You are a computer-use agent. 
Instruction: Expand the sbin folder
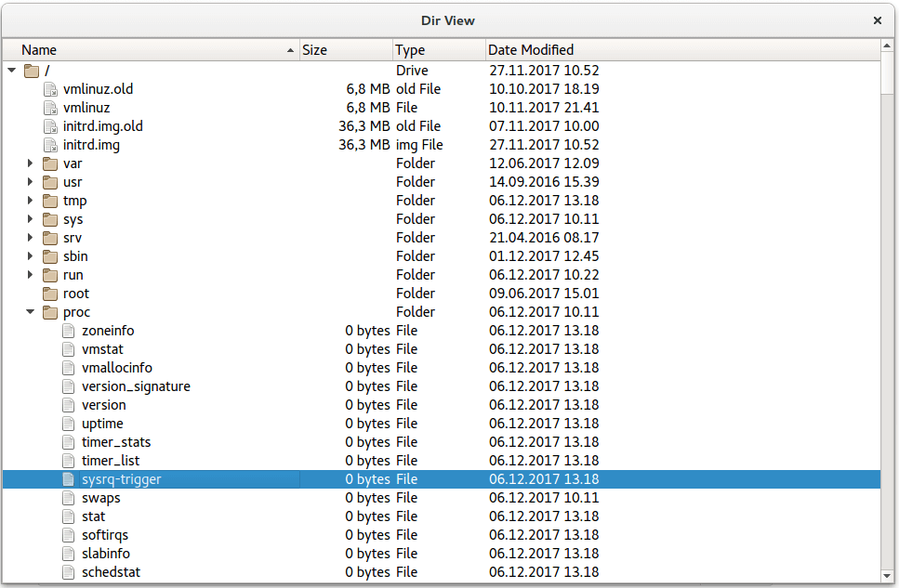30,256
